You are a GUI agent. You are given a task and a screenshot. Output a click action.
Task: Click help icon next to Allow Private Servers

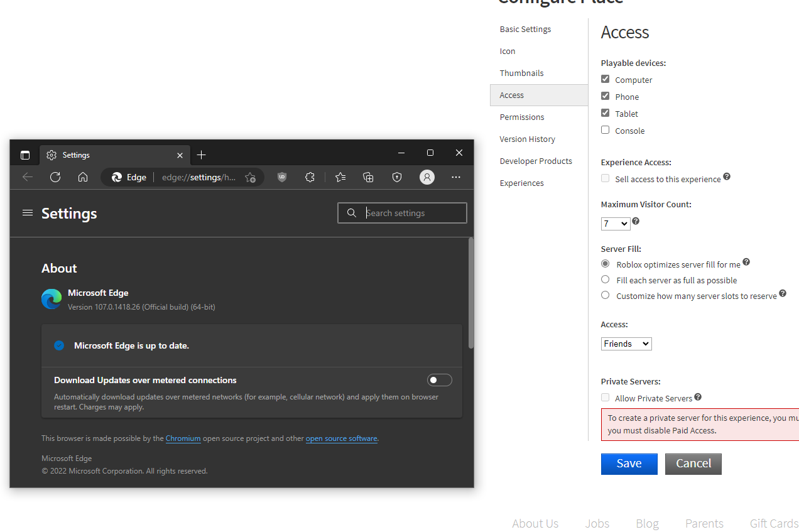(698, 397)
